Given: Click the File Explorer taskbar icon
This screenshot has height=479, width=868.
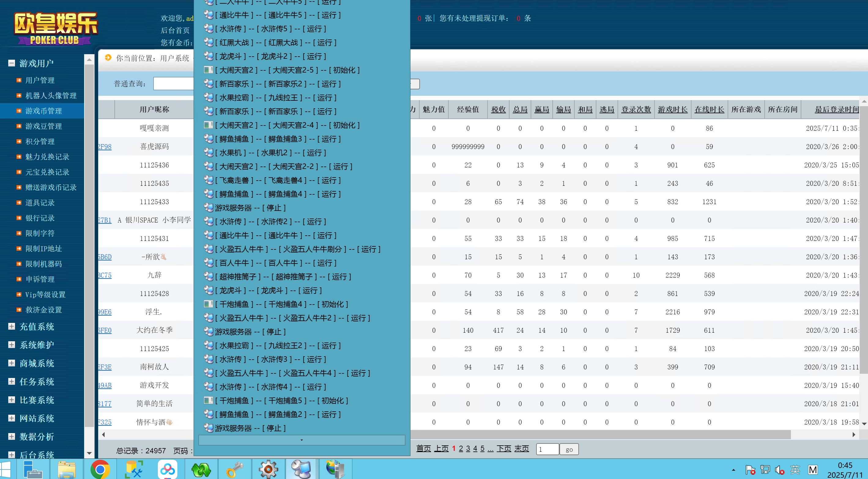Looking at the screenshot, I should pos(66,469).
